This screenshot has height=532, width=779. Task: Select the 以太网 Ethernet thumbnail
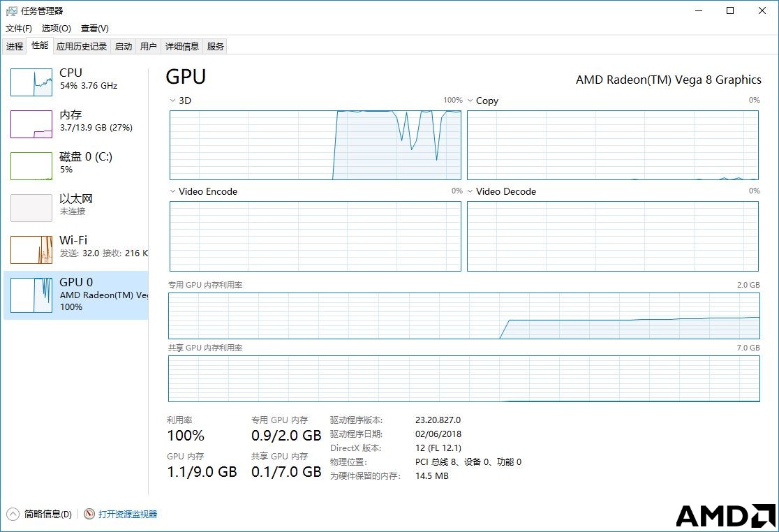point(31,207)
